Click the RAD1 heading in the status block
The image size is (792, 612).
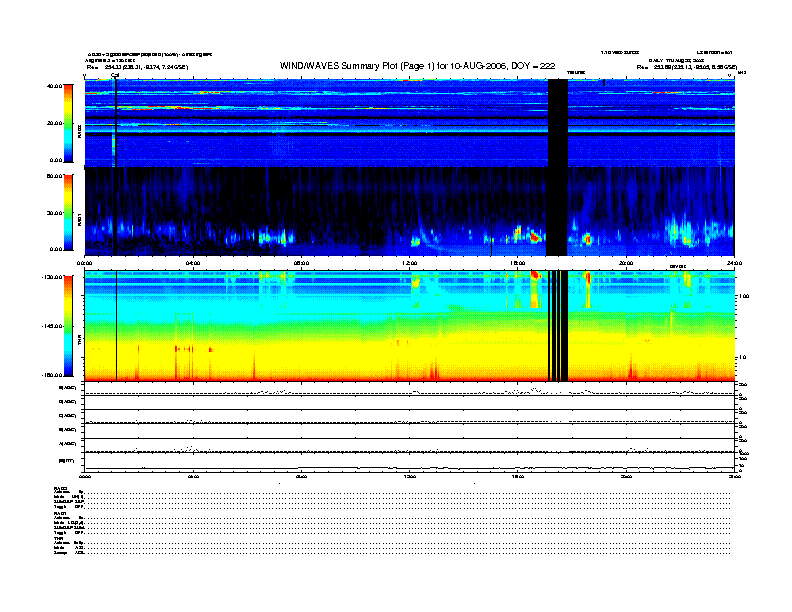click(x=61, y=514)
